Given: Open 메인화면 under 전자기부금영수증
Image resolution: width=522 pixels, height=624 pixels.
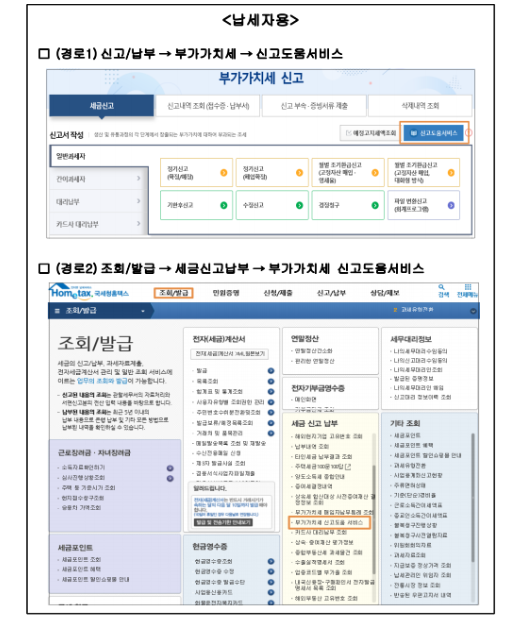Looking at the screenshot, I should (x=306, y=399).
